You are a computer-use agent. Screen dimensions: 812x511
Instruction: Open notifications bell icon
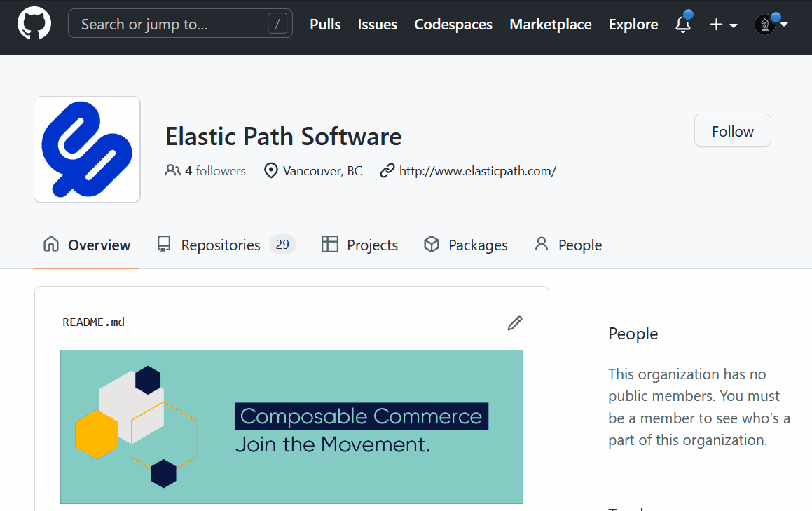click(683, 24)
